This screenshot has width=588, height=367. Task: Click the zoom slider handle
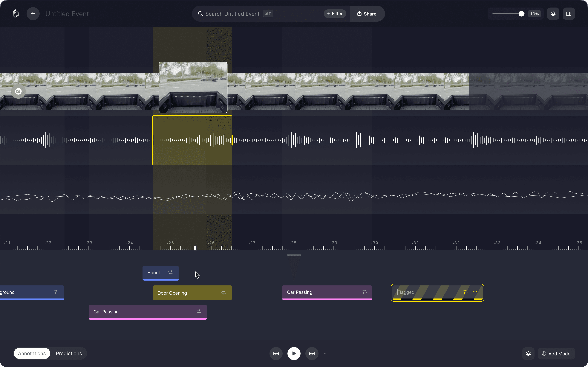coord(521,14)
